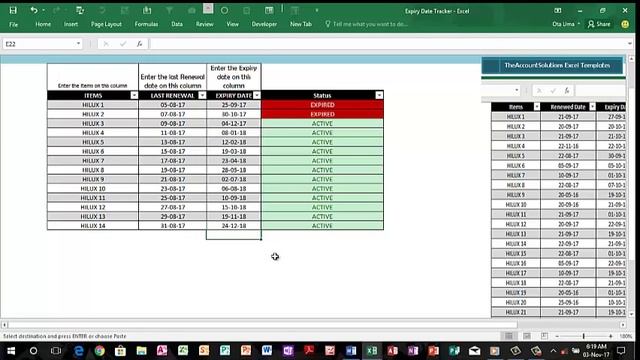Click the horizontal scrollbar of the sheet

263,325
